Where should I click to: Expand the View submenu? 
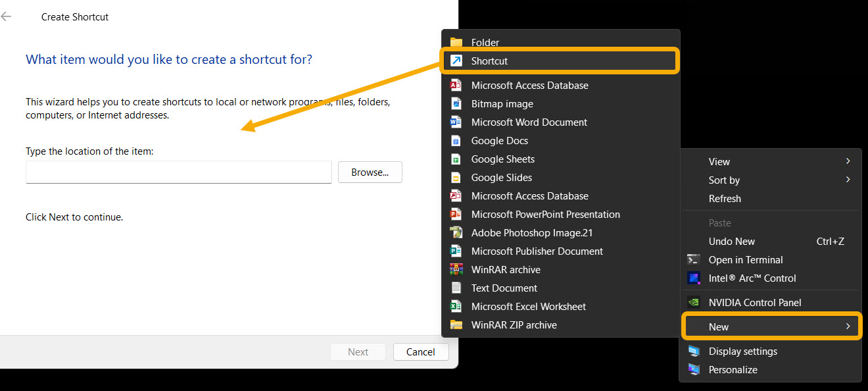[x=719, y=161]
